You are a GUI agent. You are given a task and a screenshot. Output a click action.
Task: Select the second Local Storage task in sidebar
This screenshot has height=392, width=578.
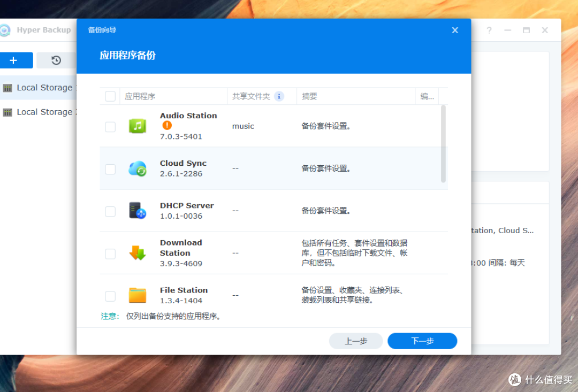click(39, 112)
